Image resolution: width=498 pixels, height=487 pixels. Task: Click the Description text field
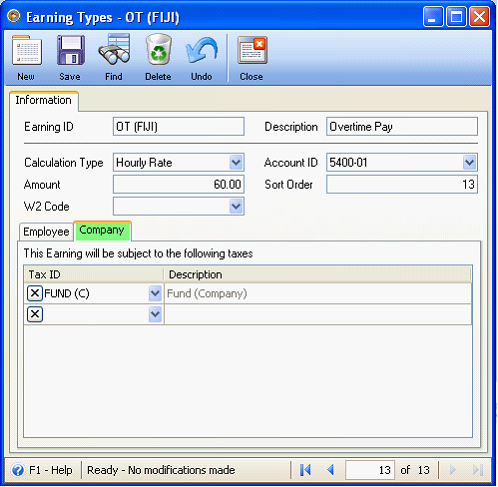click(x=402, y=127)
